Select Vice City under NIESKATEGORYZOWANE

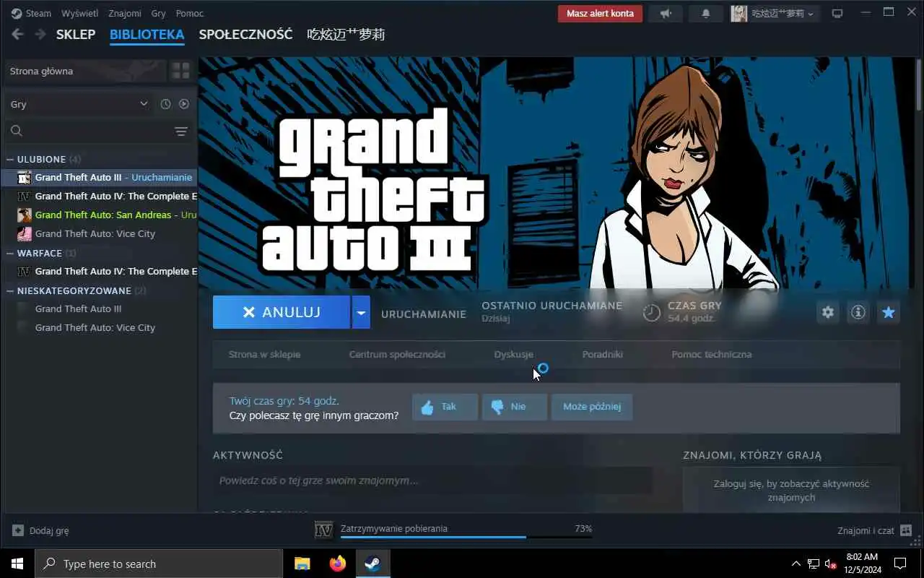click(x=99, y=327)
